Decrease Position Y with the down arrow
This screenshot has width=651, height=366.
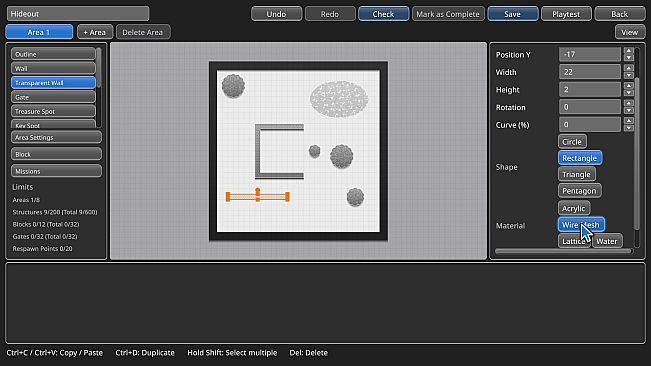coord(629,58)
